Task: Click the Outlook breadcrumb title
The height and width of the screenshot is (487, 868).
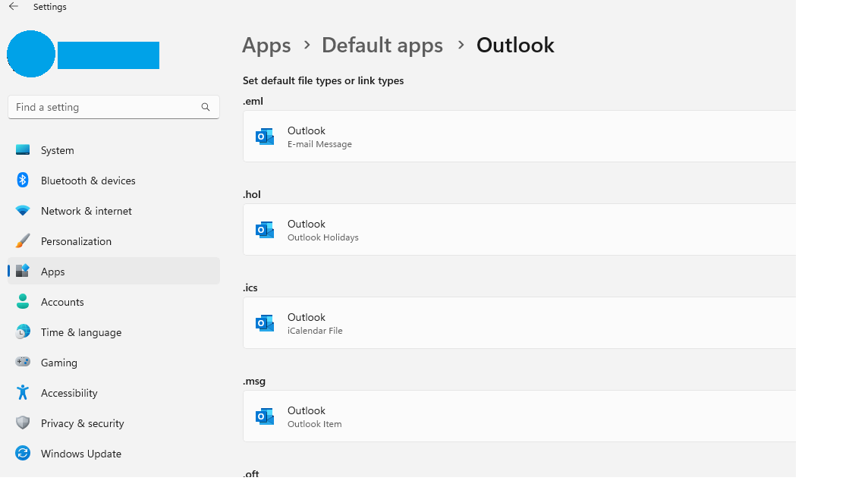Action: pyautogui.click(x=515, y=46)
